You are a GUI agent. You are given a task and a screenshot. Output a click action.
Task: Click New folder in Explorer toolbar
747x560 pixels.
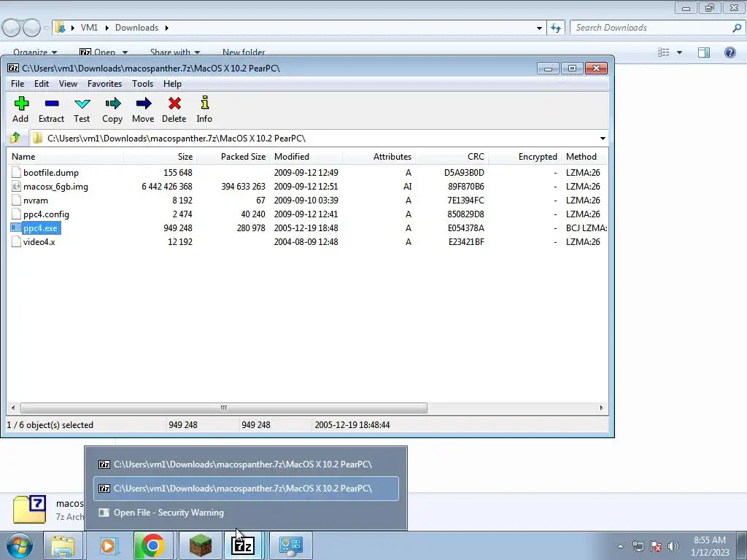click(244, 52)
